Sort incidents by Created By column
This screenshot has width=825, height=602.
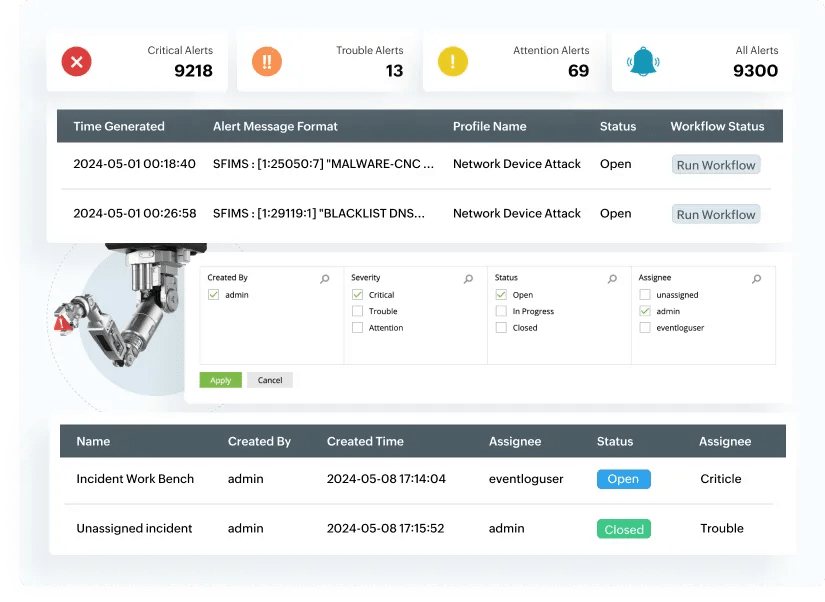pos(259,442)
